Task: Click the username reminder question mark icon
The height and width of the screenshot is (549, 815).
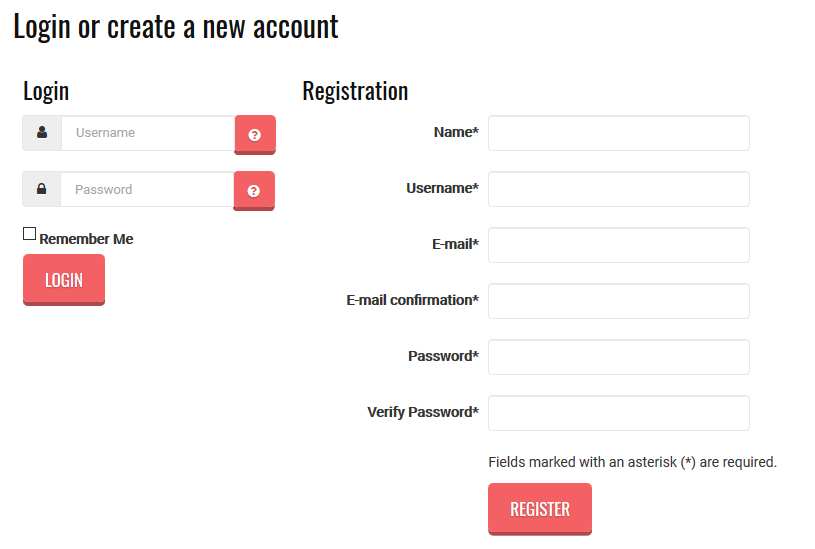Action: pos(255,134)
